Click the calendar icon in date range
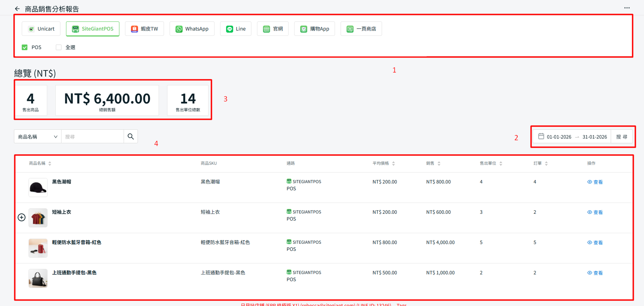The width and height of the screenshot is (644, 306). [541, 136]
